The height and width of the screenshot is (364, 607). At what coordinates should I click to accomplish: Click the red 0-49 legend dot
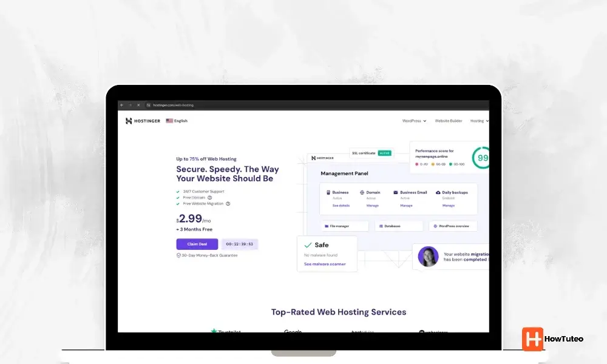pyautogui.click(x=417, y=164)
